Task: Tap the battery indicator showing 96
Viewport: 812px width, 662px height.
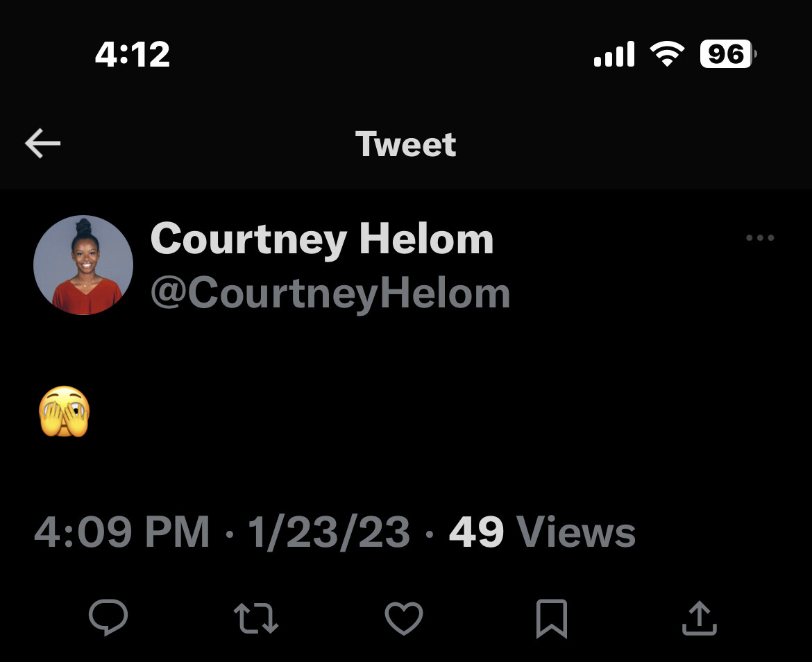Action: pos(727,54)
